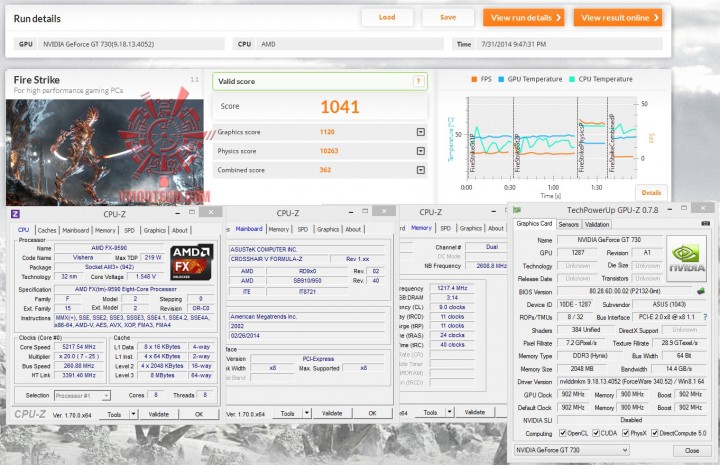Click the AMD FX logo in CPU-Z

click(x=191, y=262)
